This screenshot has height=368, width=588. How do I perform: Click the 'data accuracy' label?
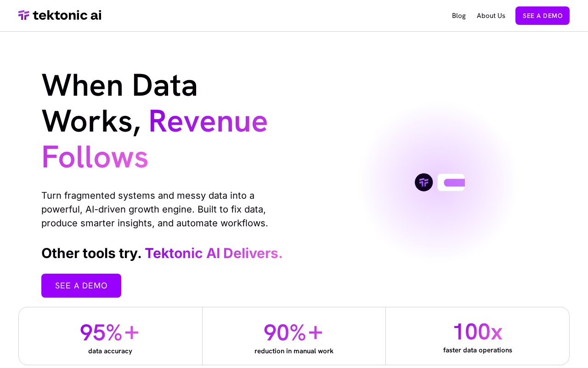pyautogui.click(x=110, y=351)
